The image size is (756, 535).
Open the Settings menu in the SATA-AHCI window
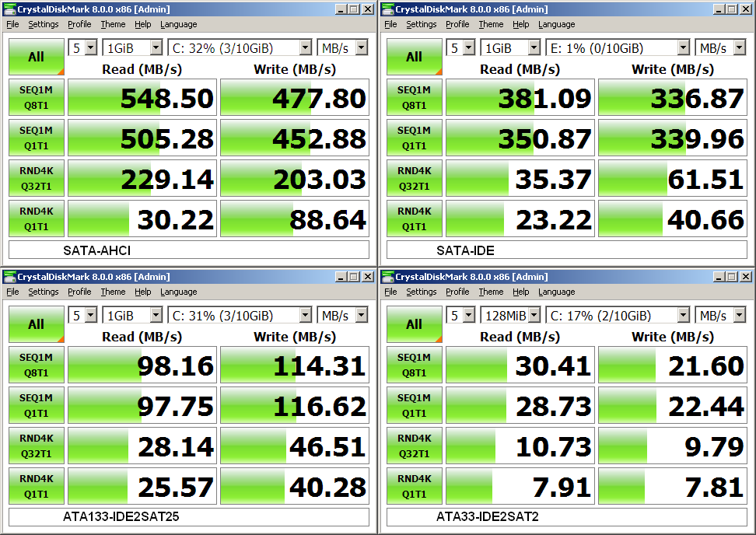click(44, 24)
